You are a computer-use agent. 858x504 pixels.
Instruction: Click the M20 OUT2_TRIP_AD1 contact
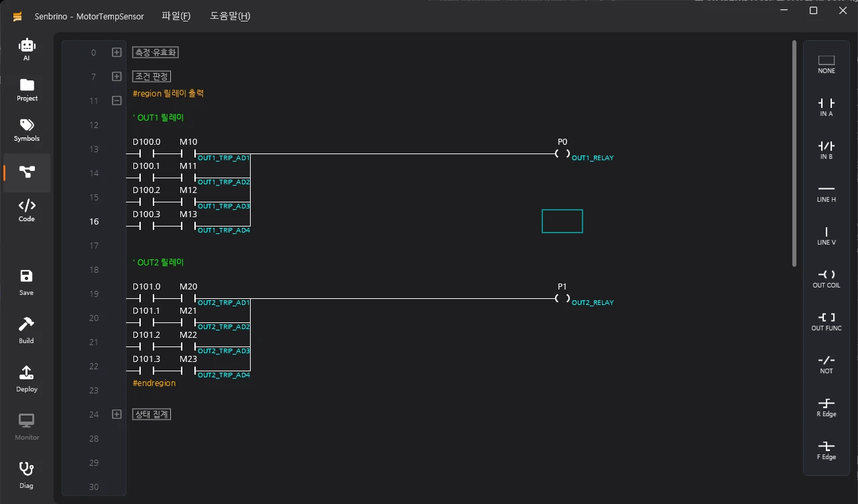point(188,298)
